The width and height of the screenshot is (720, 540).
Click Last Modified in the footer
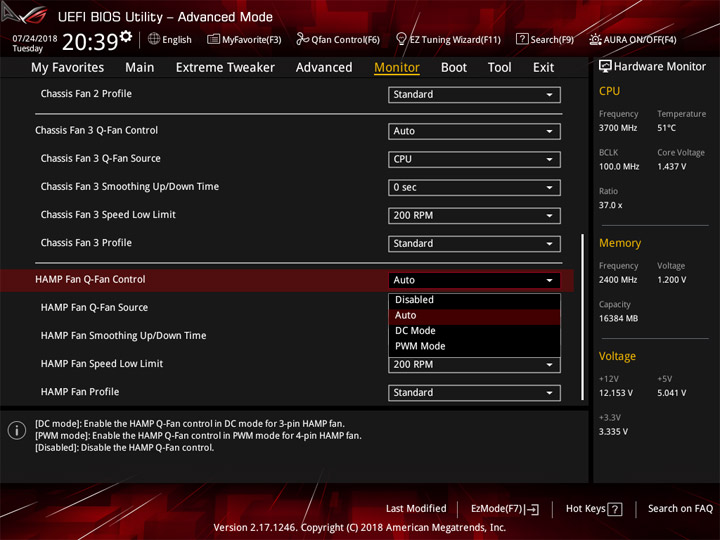[416, 509]
